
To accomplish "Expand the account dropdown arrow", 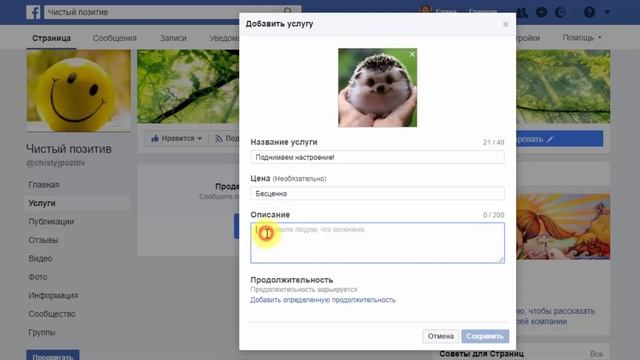I will [x=607, y=12].
